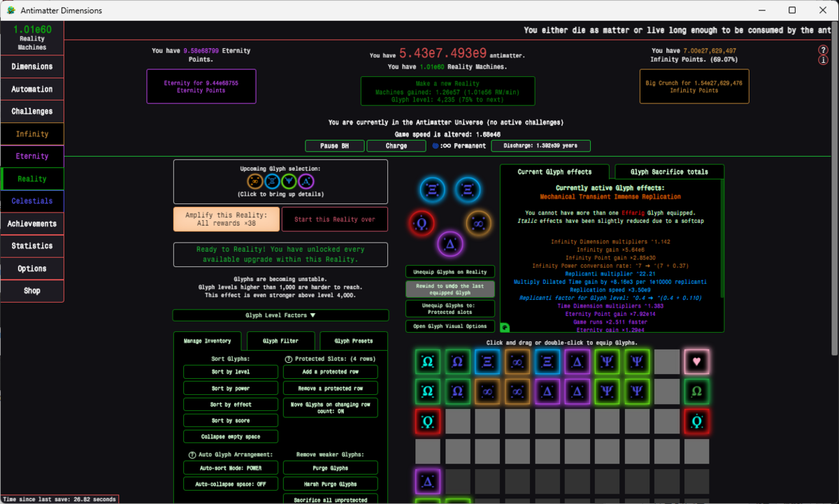Image resolution: width=839 pixels, height=504 pixels.
Task: Open the Achievements sidebar tab
Action: point(32,224)
